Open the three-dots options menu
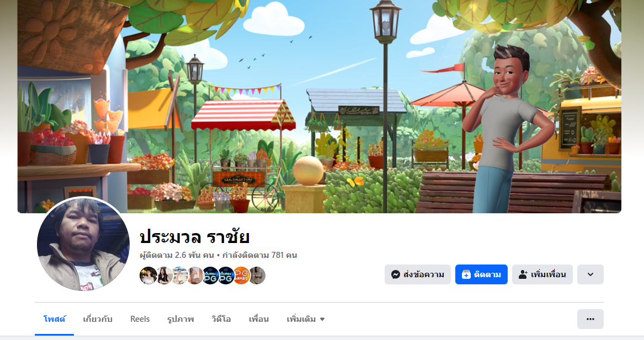The image size is (644, 340). (590, 319)
